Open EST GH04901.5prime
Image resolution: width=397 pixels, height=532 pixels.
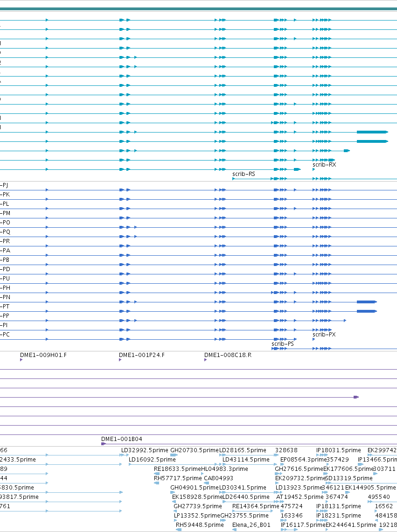click(195, 488)
